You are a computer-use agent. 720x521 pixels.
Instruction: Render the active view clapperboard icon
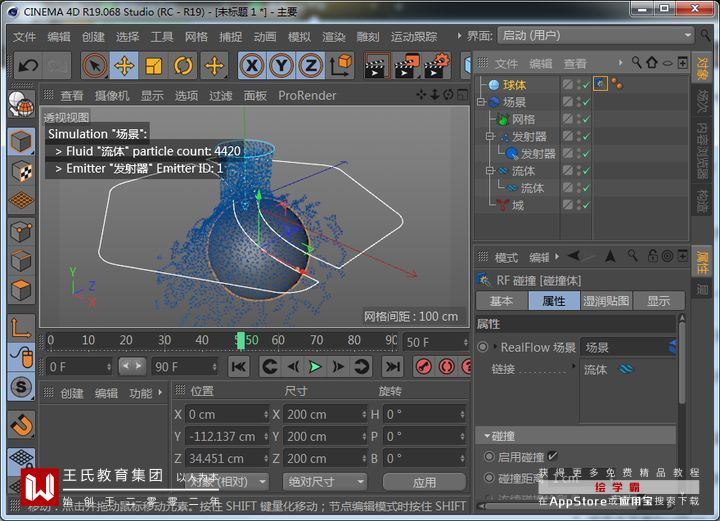(376, 66)
